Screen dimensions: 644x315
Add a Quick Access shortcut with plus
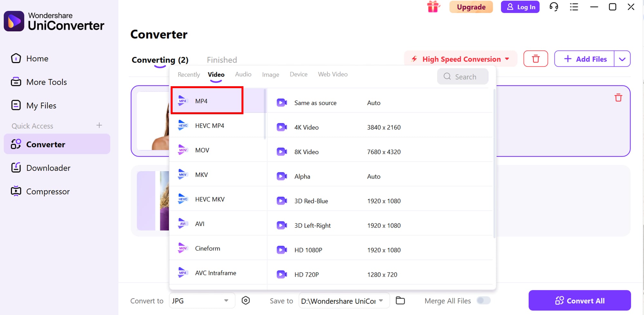[99, 125]
